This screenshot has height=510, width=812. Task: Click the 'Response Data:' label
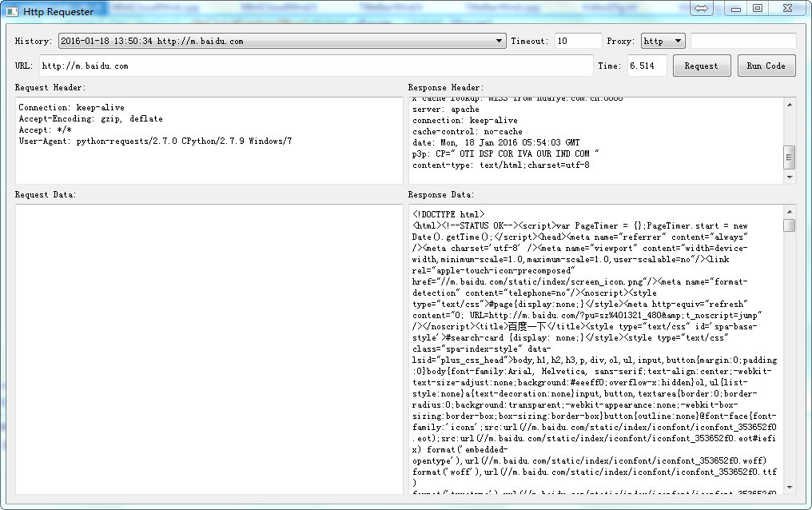(x=440, y=195)
